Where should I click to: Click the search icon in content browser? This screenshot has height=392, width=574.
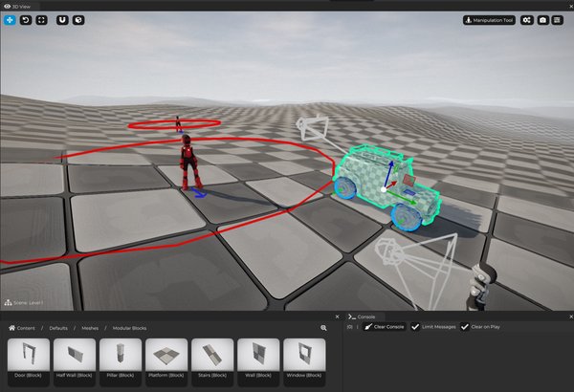point(323,327)
